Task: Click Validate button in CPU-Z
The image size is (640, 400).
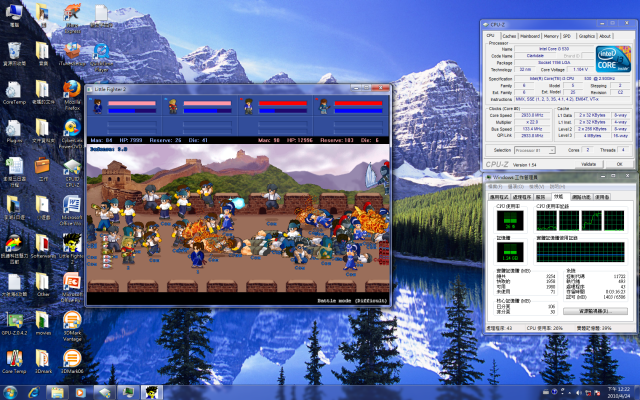Action: (x=588, y=164)
